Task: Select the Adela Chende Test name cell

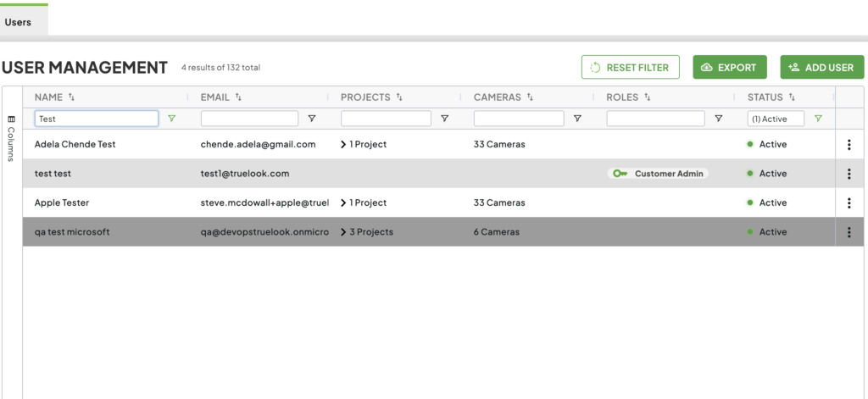Action: (75, 145)
